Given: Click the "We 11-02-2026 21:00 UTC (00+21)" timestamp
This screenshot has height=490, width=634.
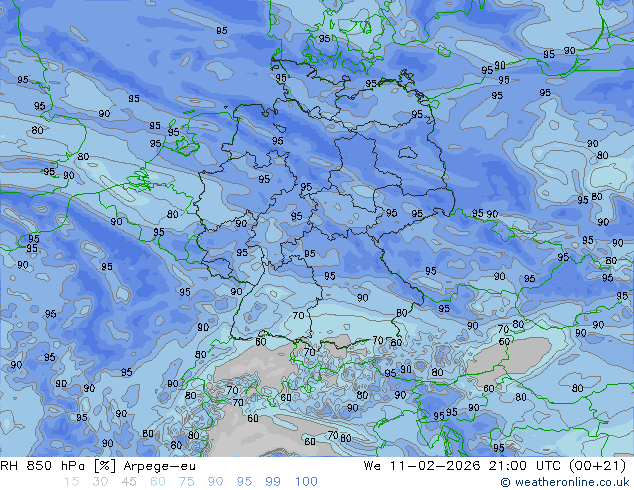Looking at the screenshot, I should 495,466.
